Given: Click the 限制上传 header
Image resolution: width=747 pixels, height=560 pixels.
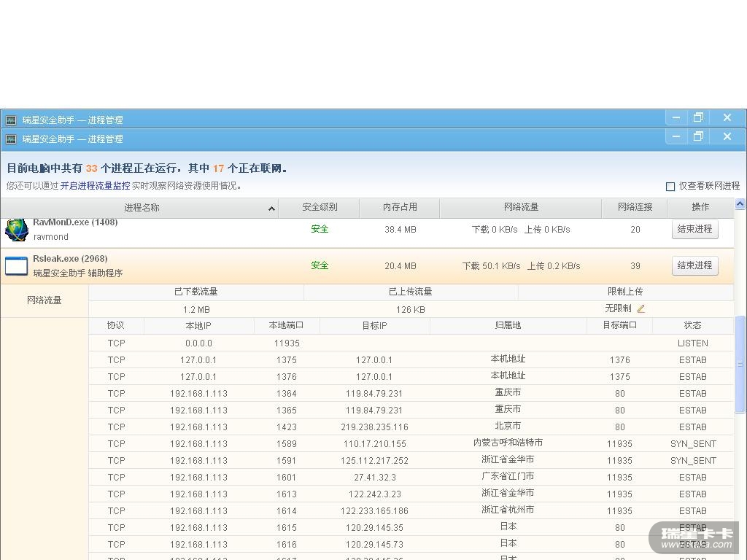Looking at the screenshot, I should [x=625, y=292].
